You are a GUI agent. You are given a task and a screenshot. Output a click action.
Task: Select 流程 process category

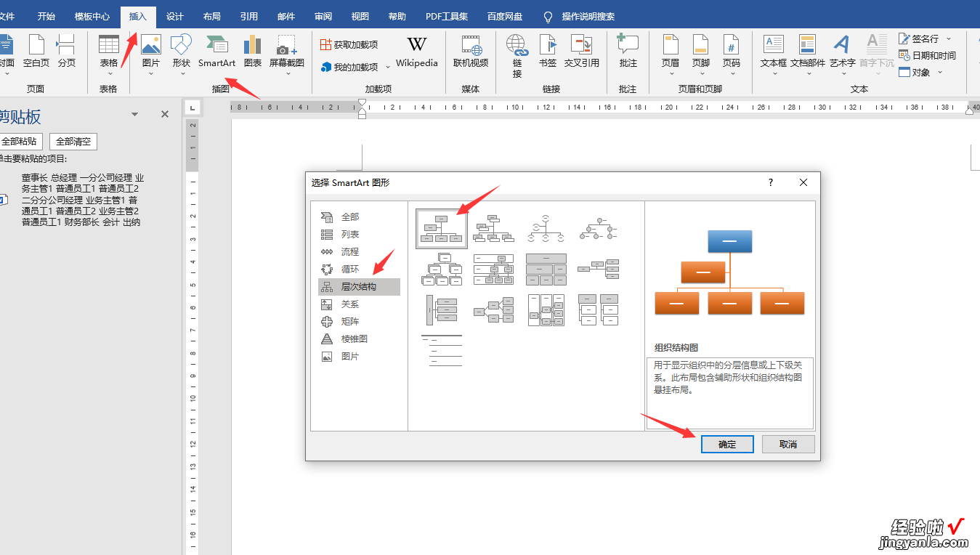click(x=359, y=251)
